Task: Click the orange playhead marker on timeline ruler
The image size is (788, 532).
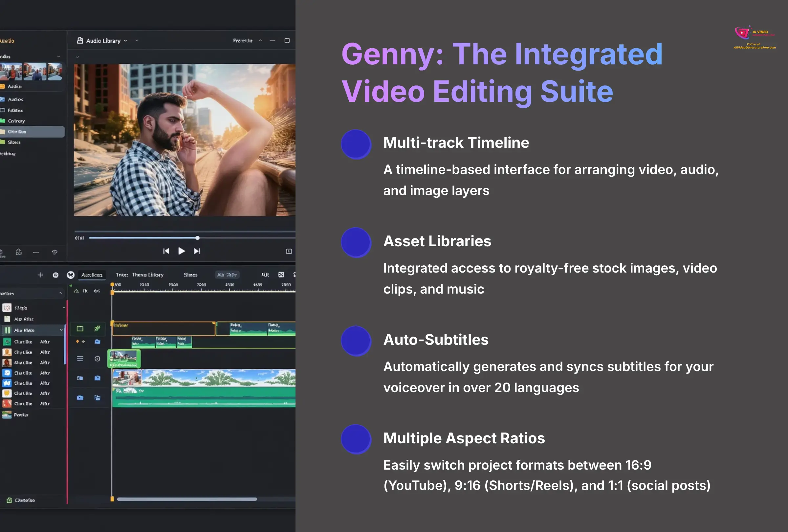Action: (x=113, y=285)
